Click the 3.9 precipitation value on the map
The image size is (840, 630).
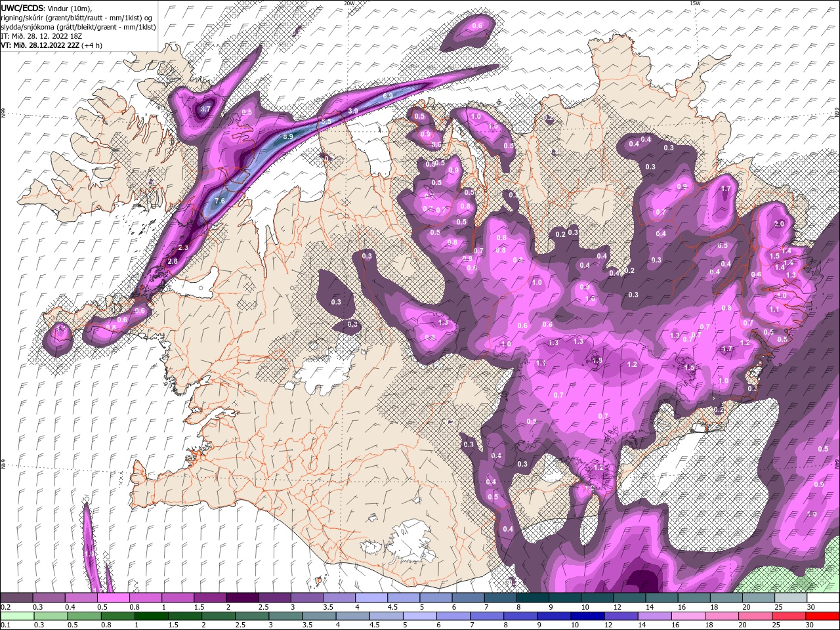353,111
